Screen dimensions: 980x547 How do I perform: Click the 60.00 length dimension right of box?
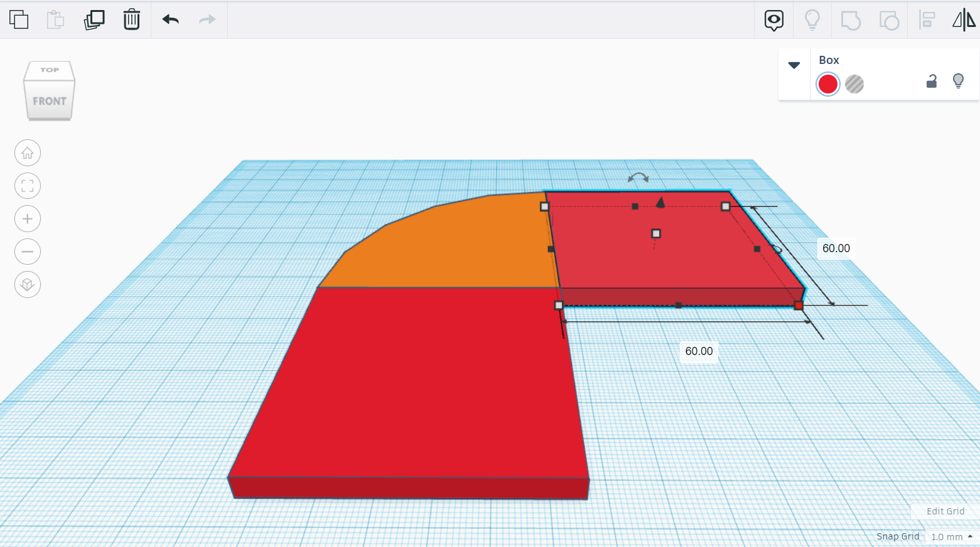[x=836, y=248]
